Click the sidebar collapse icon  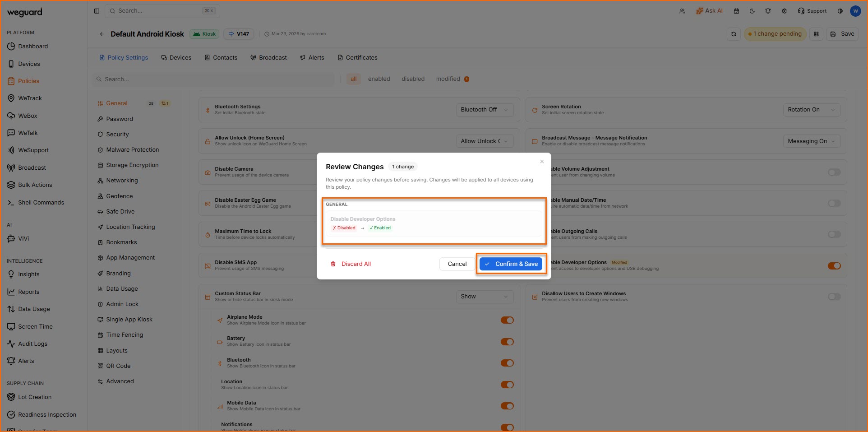tap(97, 11)
